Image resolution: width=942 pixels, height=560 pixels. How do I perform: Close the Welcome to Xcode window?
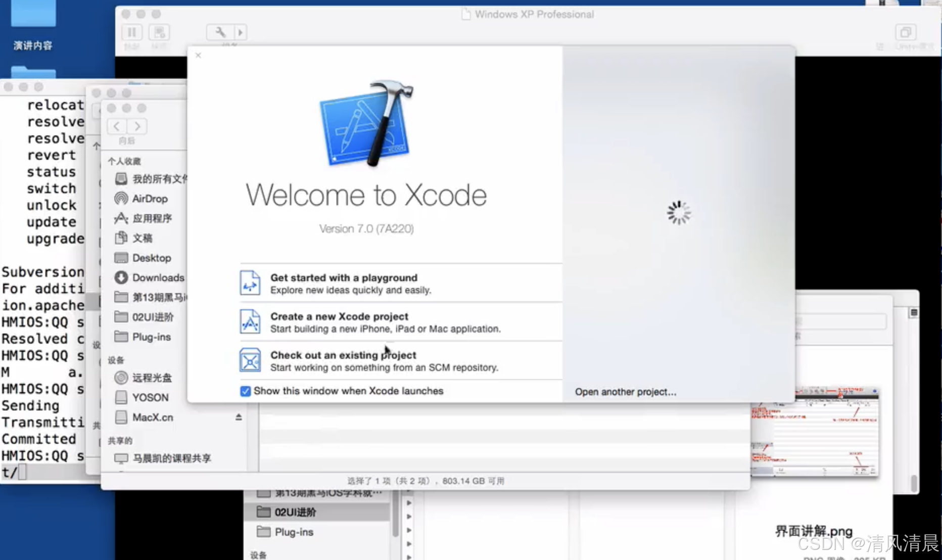tap(198, 55)
